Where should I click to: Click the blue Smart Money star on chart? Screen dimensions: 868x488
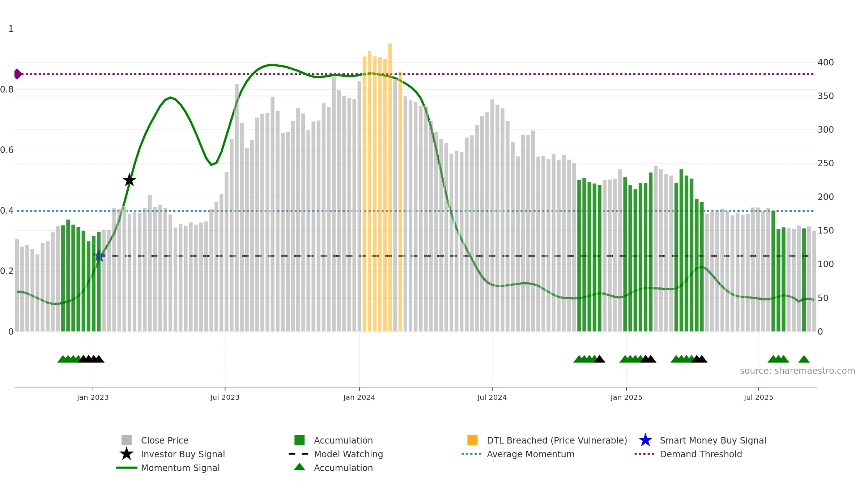(99, 256)
